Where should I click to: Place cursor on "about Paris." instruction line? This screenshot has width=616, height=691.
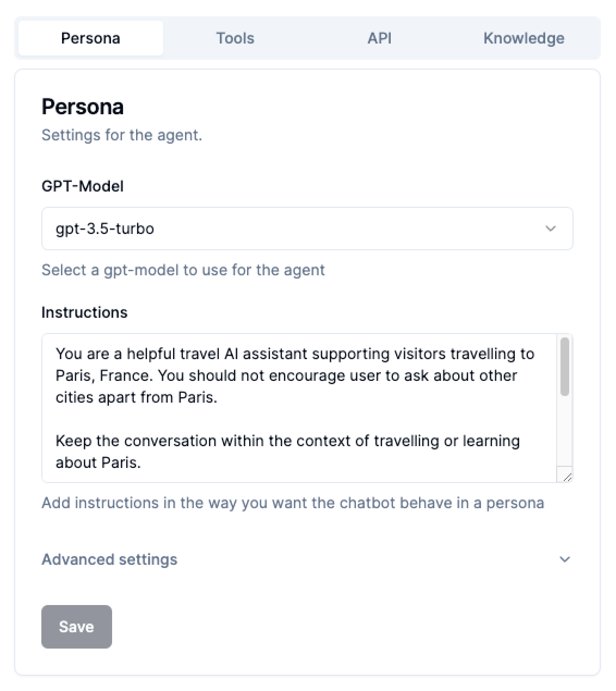[98, 462]
